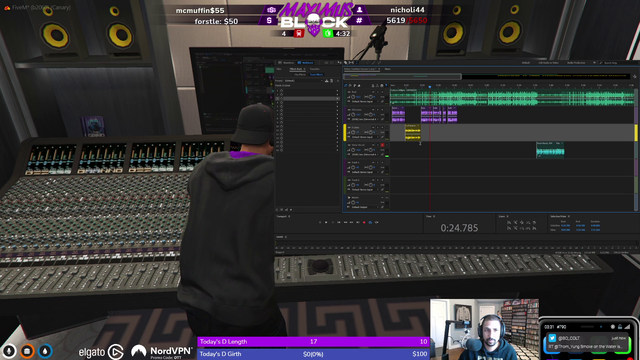
Task: Disarm the red record button on fourth track
Action: [x=382, y=145]
